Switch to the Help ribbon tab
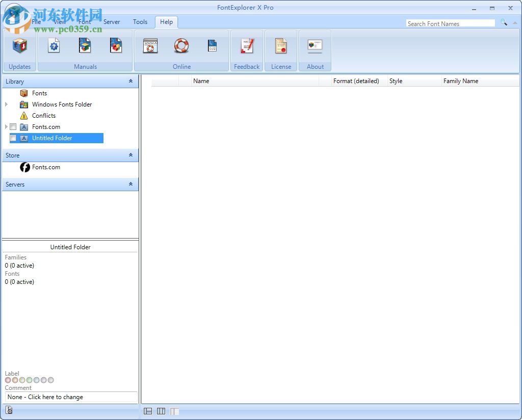 pyautogui.click(x=166, y=22)
